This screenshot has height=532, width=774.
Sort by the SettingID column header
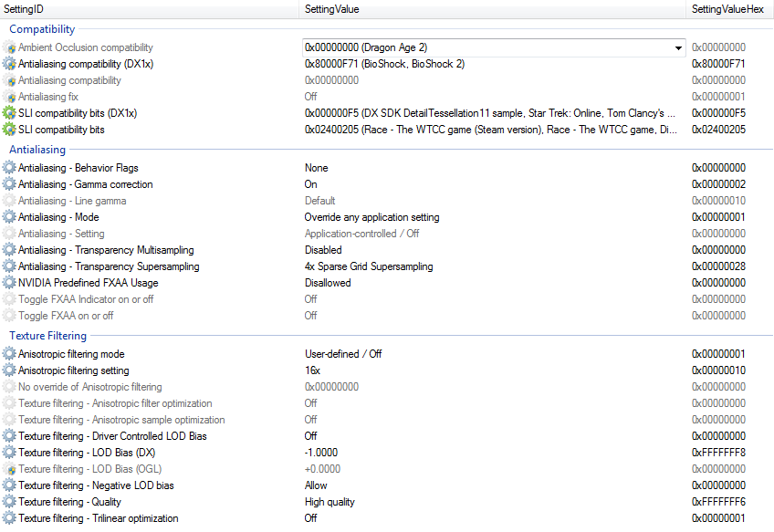tap(149, 9)
